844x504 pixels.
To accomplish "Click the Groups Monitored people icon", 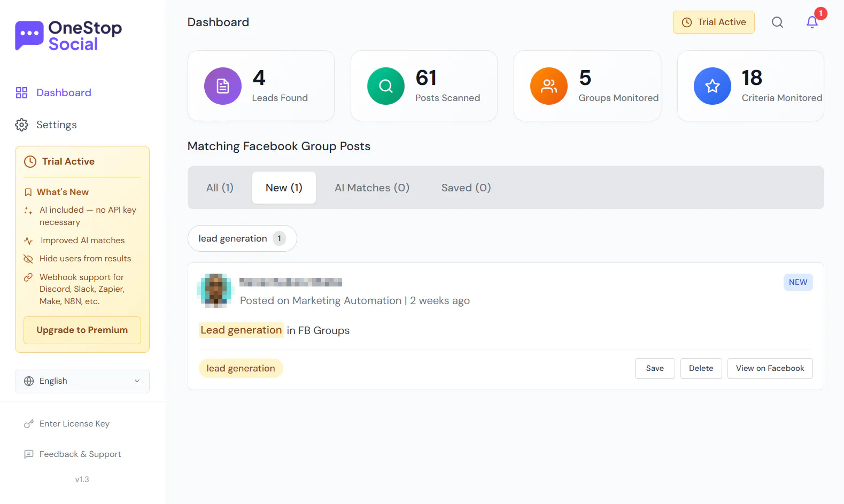I will [x=549, y=86].
